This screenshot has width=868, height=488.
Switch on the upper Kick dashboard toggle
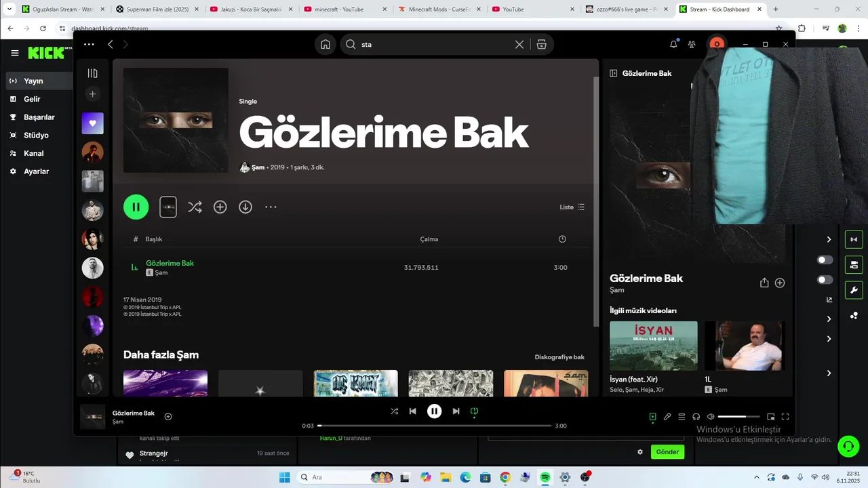[825, 260]
